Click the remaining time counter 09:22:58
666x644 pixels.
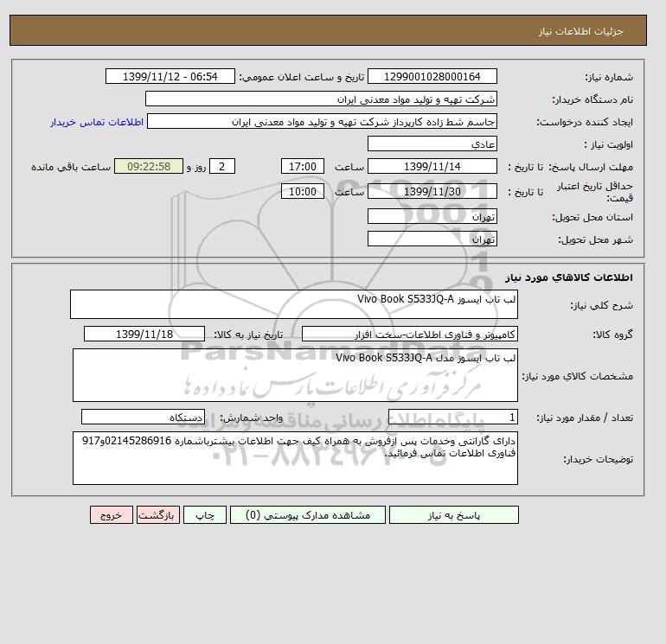pos(149,167)
